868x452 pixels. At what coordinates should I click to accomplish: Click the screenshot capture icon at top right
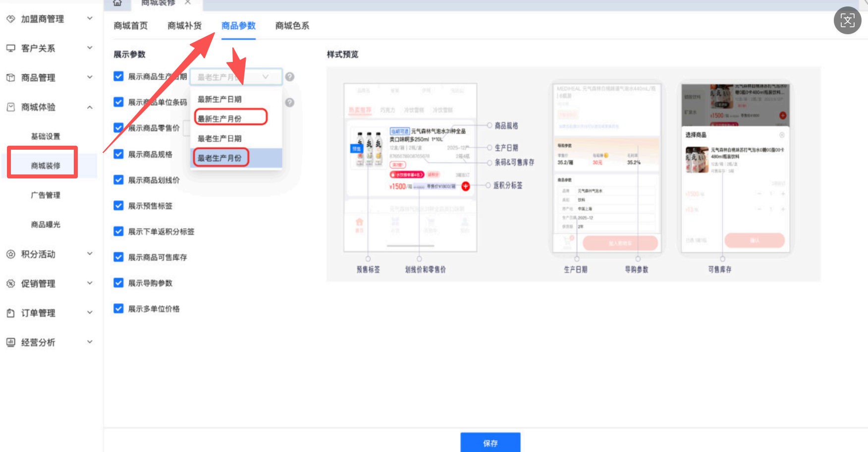pyautogui.click(x=847, y=20)
